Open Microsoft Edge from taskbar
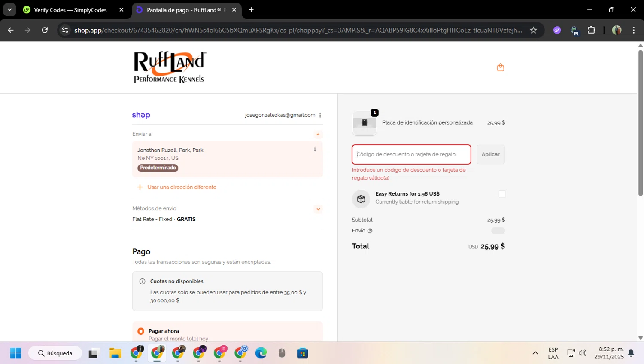 (x=261, y=353)
